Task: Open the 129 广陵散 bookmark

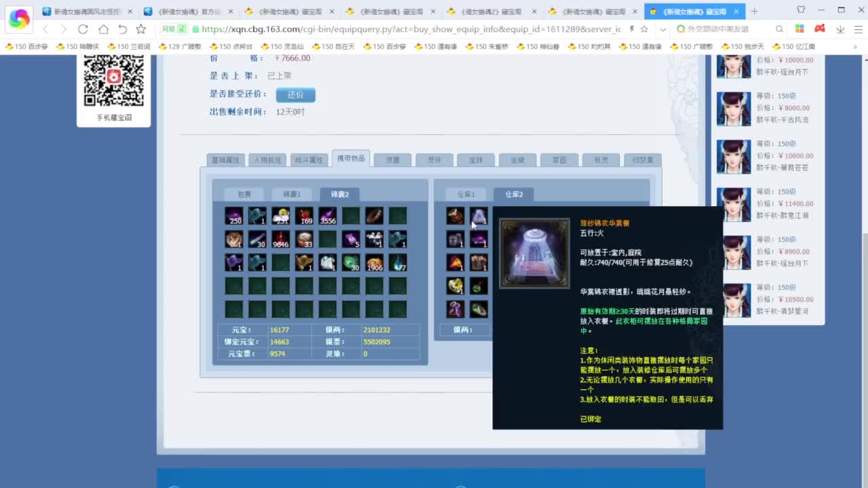Action: coord(180,46)
